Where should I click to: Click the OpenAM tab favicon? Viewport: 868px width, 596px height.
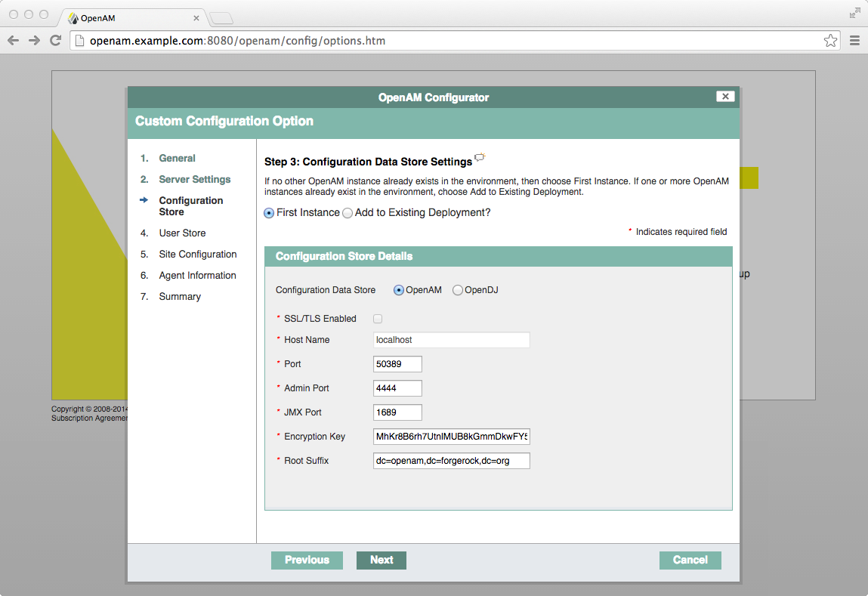coord(73,18)
